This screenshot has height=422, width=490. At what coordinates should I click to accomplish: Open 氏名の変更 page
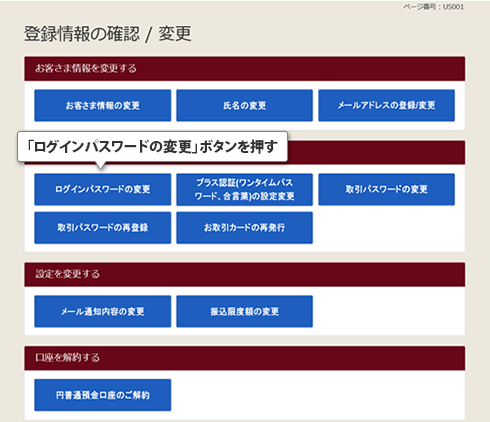coord(244,105)
